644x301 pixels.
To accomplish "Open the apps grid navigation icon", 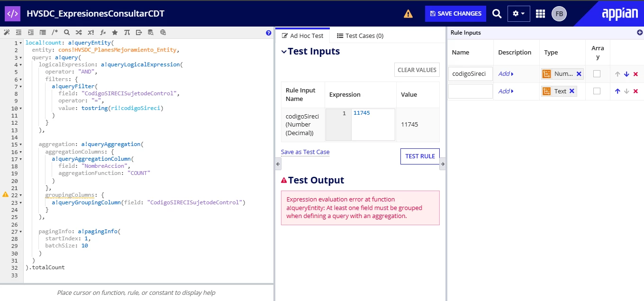I will [x=540, y=14].
